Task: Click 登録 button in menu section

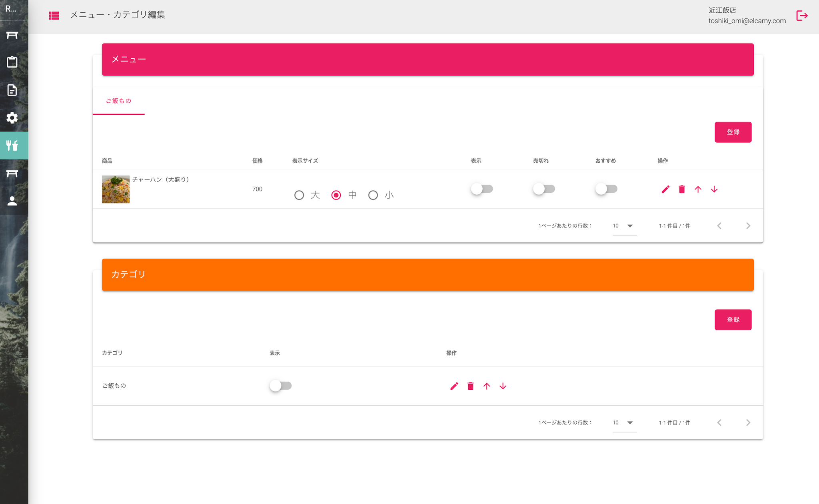Action: point(733,132)
